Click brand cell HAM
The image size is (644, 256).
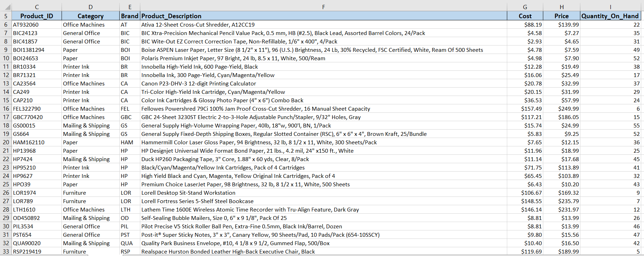click(x=130, y=142)
